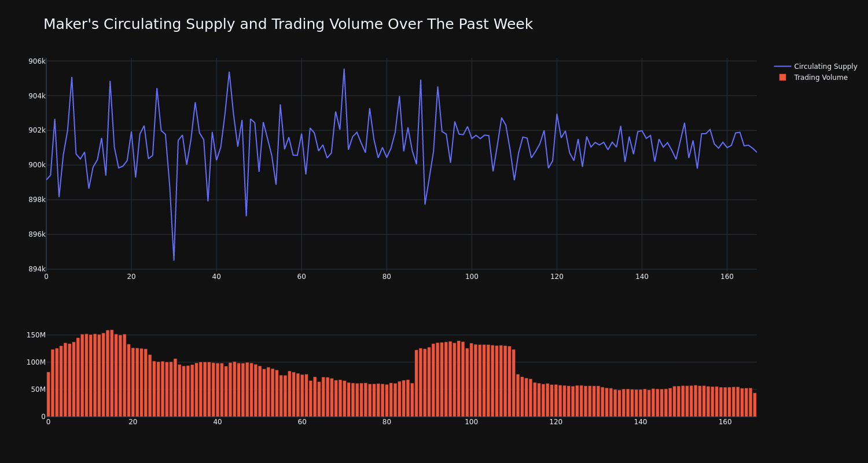Click the blue Circulating Supply legend line
This screenshot has height=463, width=868.
point(782,67)
